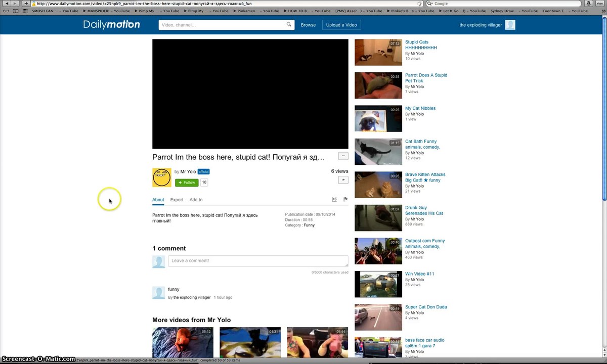Image resolution: width=607 pixels, height=364 pixels.
Task: Click the more options ellipsis button beside title
Action: click(x=343, y=156)
